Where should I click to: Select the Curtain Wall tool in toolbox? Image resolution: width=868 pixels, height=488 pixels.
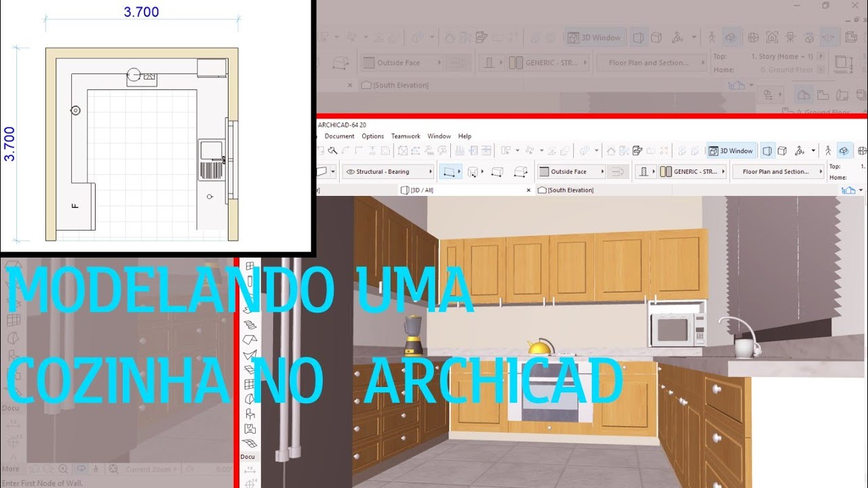pos(250,383)
